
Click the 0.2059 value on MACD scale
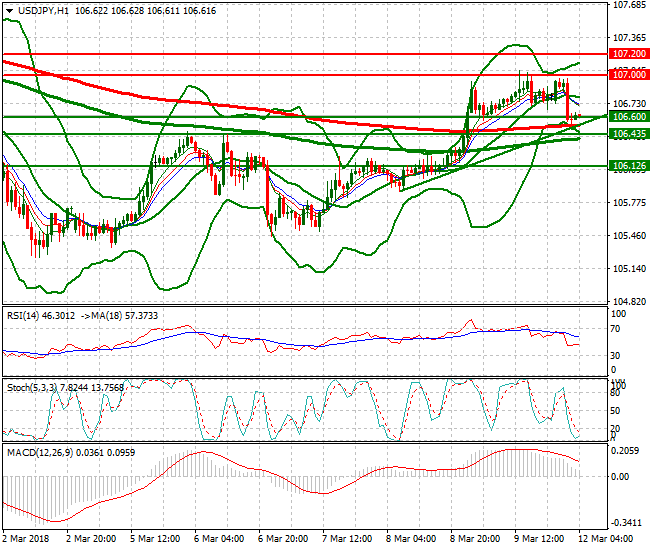[x=626, y=452]
